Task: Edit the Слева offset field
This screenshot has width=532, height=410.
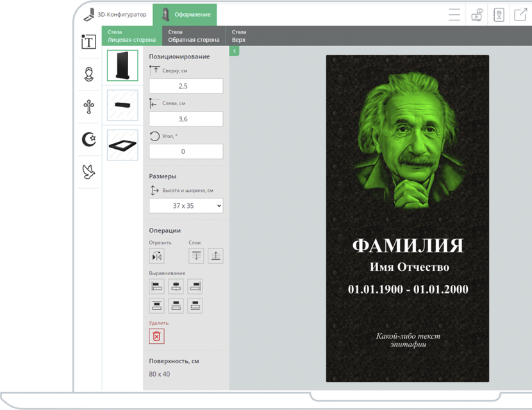Action: 186,119
